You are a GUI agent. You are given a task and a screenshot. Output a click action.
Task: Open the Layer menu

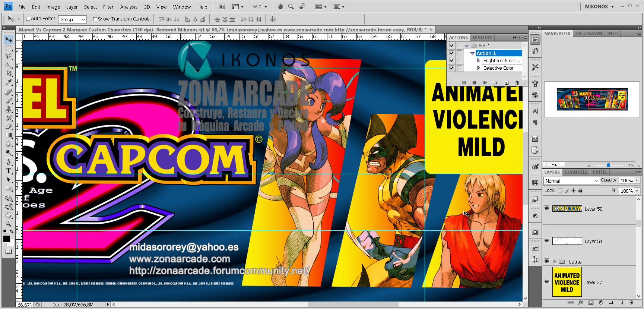coord(72,7)
